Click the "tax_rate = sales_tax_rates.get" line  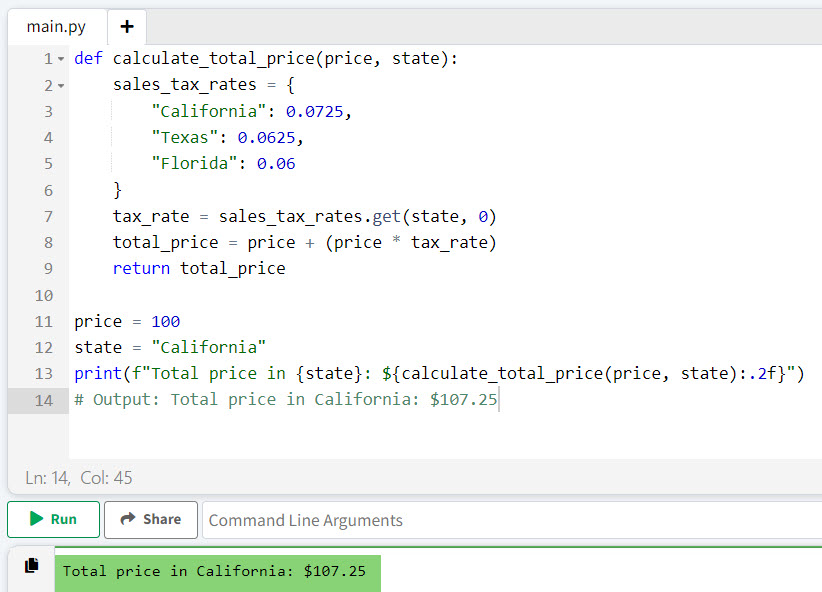pos(305,216)
